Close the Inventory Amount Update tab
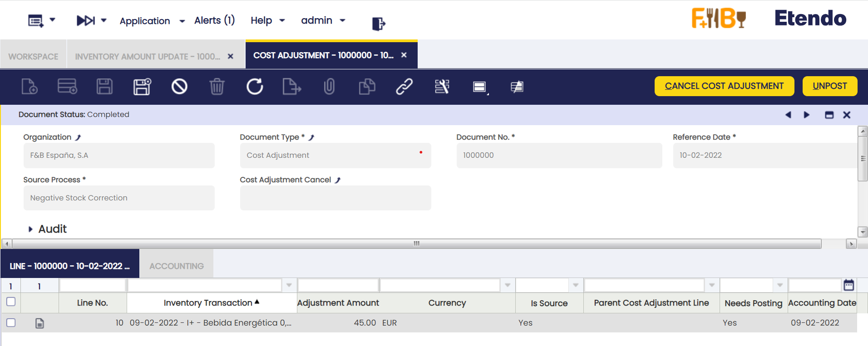The height and width of the screenshot is (346, 868). coord(231,56)
